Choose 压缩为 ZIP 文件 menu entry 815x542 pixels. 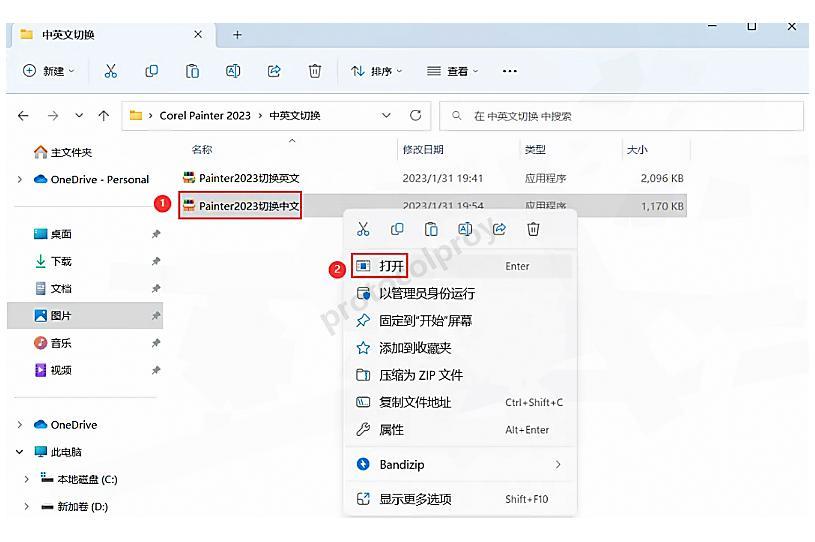[461, 375]
